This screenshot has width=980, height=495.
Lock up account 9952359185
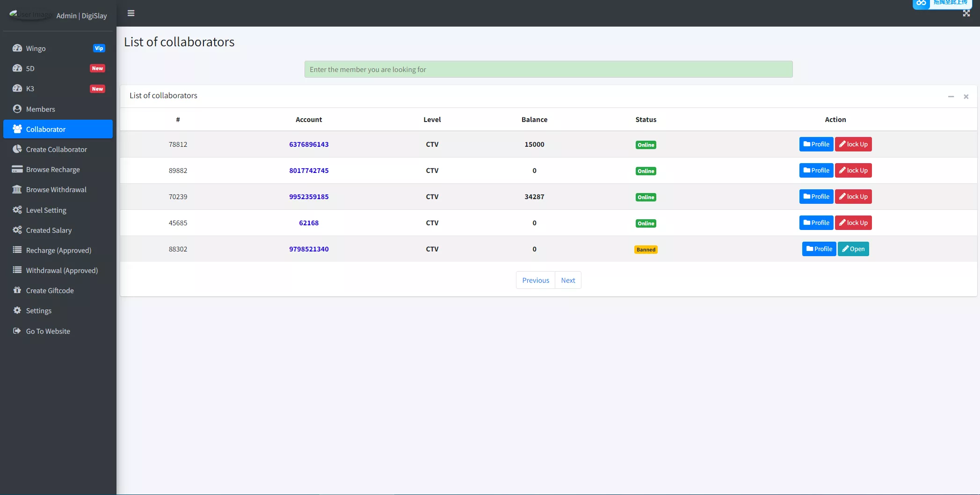853,196
